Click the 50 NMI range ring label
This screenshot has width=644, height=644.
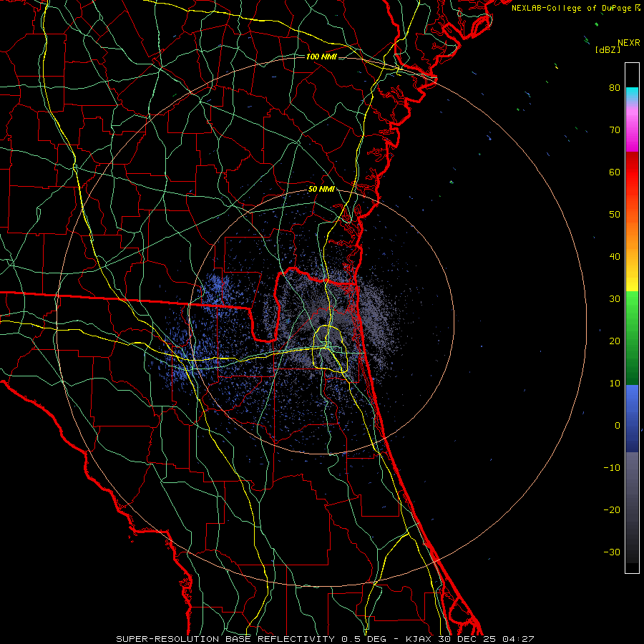tap(321, 190)
